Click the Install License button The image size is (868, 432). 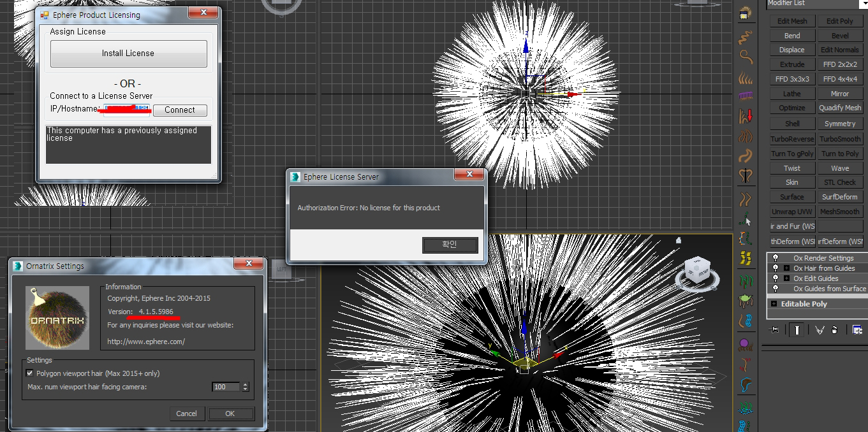click(128, 54)
